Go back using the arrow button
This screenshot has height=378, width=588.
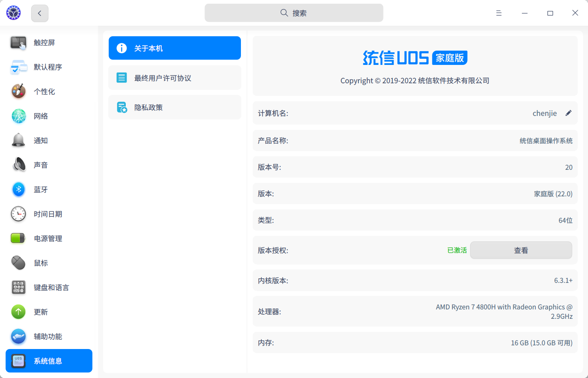(x=40, y=13)
